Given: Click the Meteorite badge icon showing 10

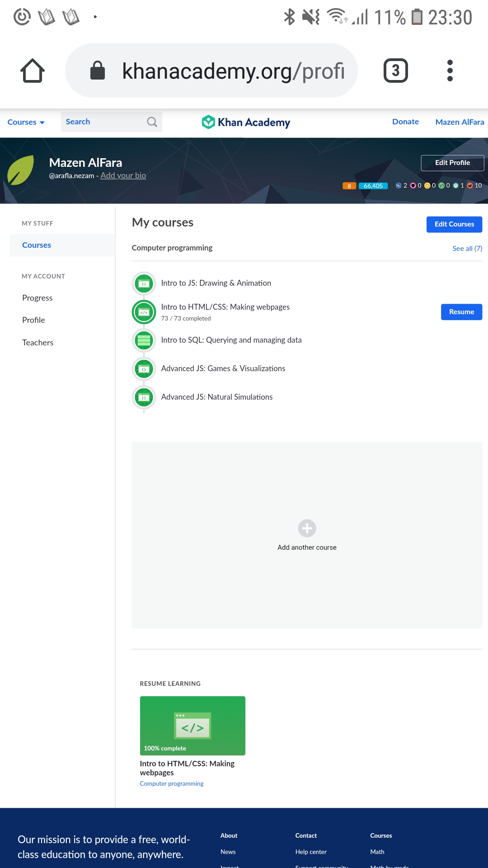Looking at the screenshot, I should tap(470, 185).
